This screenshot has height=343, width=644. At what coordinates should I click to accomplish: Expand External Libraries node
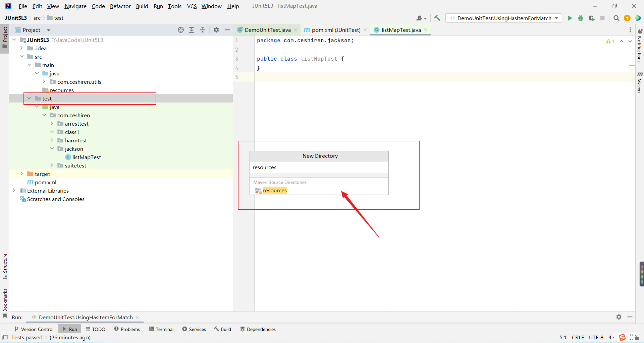[14, 190]
